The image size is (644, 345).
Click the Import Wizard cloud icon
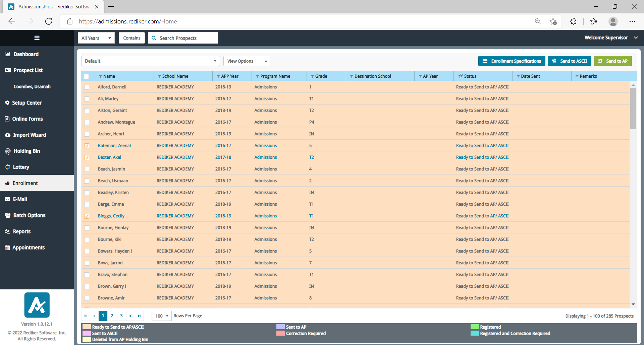point(8,135)
